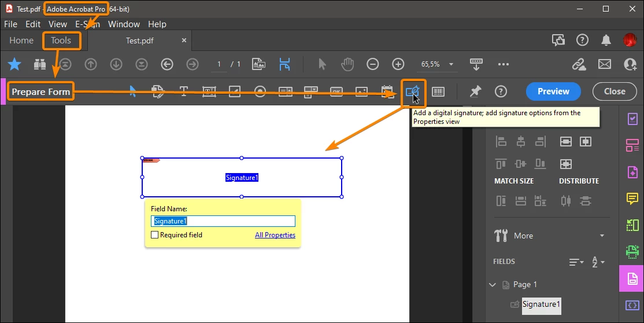Open the File menu
This screenshot has width=644, height=323.
10,24
